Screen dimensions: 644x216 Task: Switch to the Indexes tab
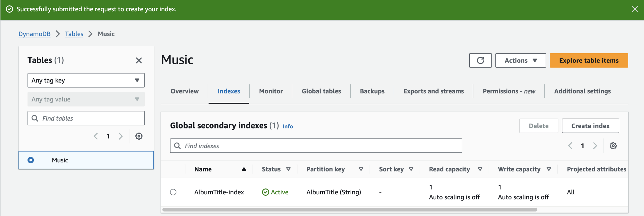pos(229,91)
